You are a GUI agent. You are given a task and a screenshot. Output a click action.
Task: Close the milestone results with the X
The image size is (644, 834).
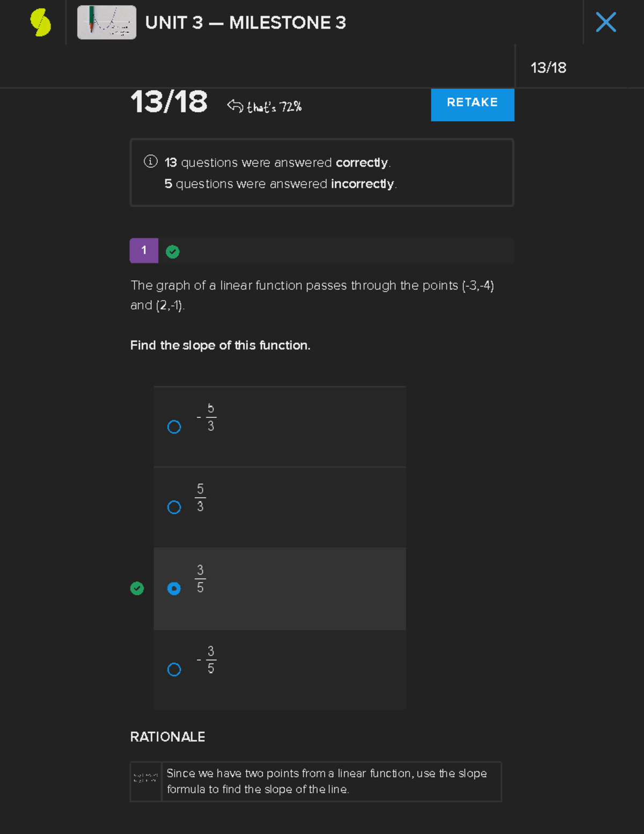606,23
